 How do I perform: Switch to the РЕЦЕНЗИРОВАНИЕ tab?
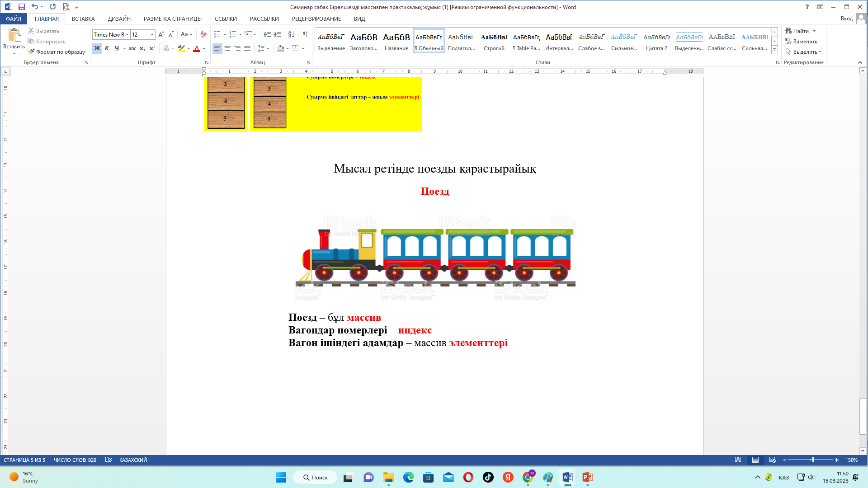316,19
